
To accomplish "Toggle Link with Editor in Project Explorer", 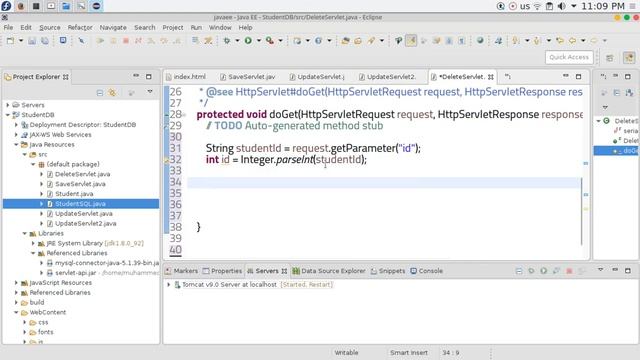I will click(x=112, y=93).
